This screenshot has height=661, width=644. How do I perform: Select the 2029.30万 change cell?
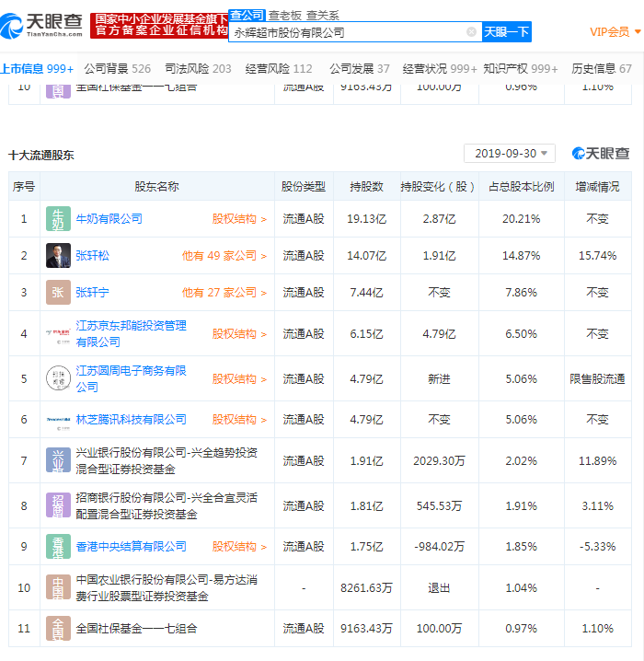point(439,460)
